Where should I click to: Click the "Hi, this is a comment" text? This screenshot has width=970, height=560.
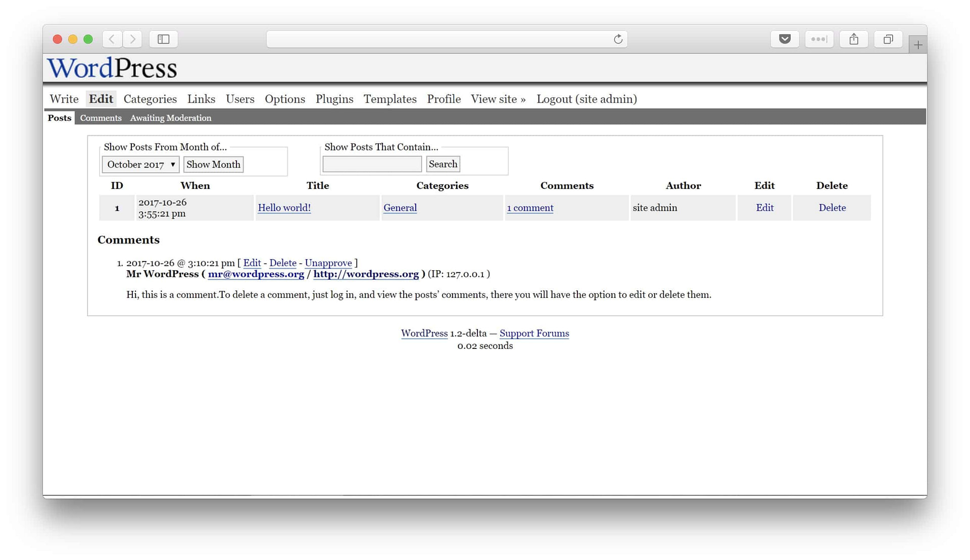click(172, 295)
